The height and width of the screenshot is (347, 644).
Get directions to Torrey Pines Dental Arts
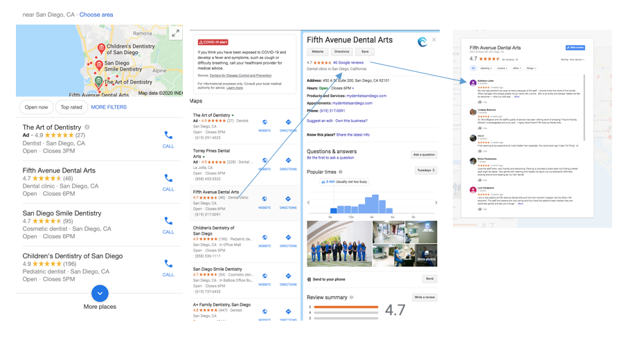pos(288,163)
